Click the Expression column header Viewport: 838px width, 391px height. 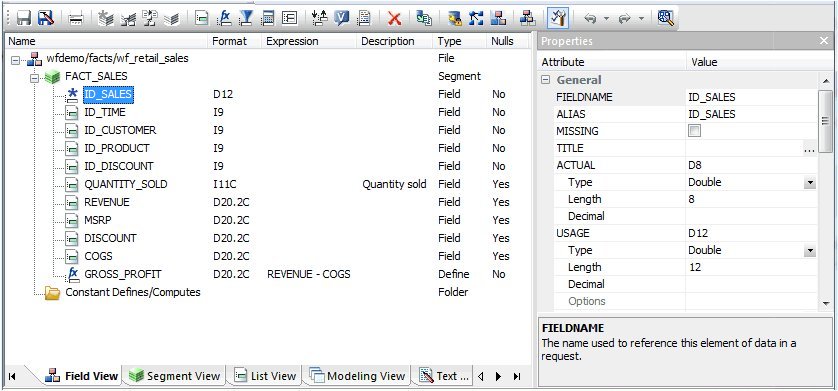(309, 41)
